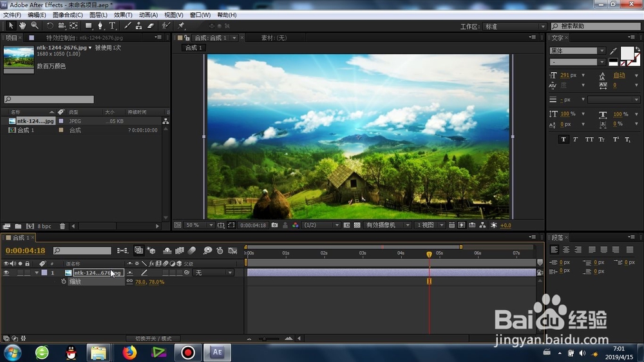Open graph editor in timeline

[x=232, y=251]
